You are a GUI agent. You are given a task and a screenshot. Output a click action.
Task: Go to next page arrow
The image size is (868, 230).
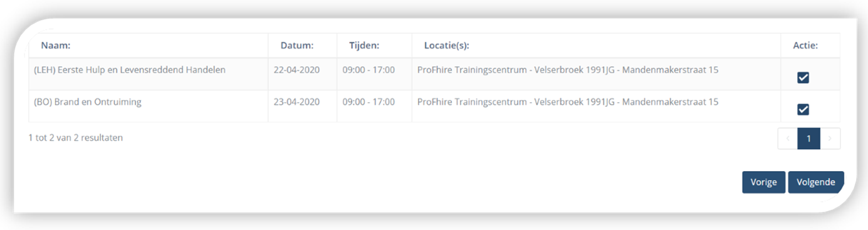(830, 139)
